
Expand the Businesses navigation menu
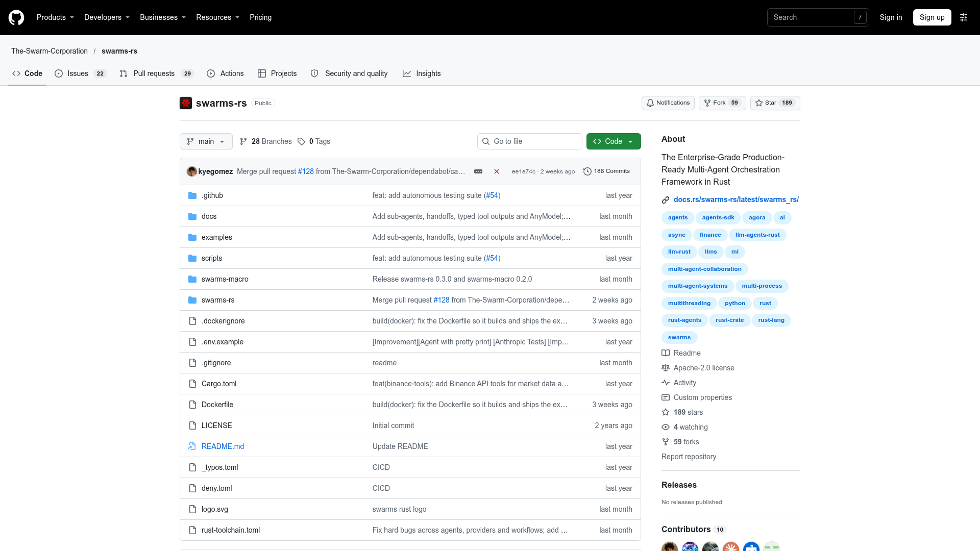(x=163, y=17)
